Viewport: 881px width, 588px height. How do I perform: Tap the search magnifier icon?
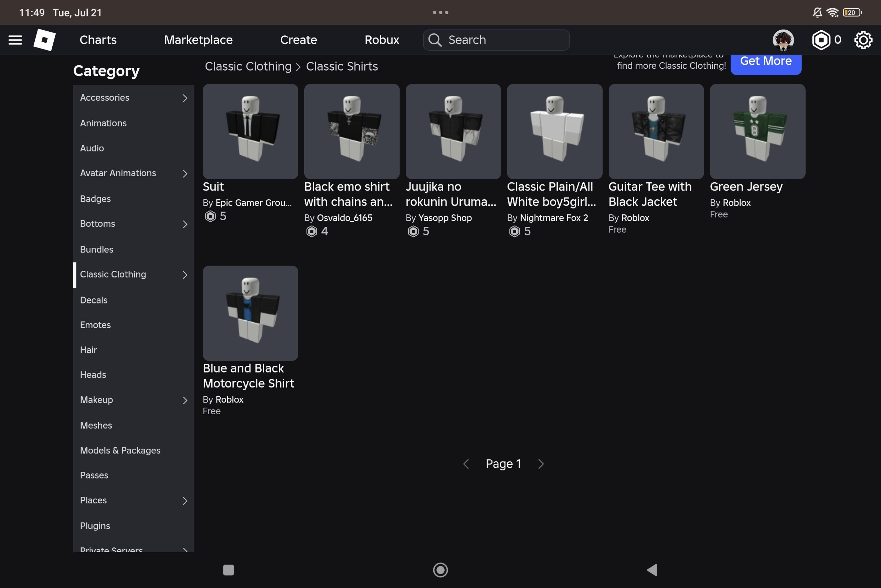tap(435, 40)
